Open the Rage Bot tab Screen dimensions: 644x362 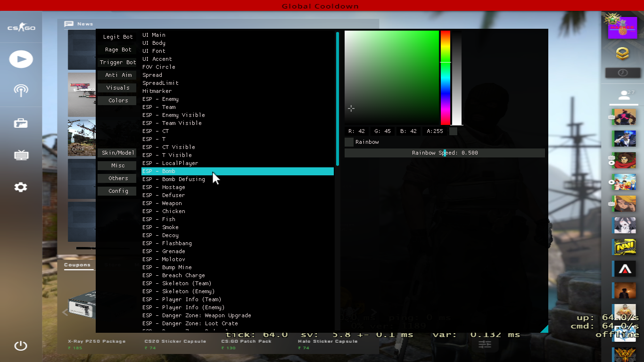tap(118, 49)
